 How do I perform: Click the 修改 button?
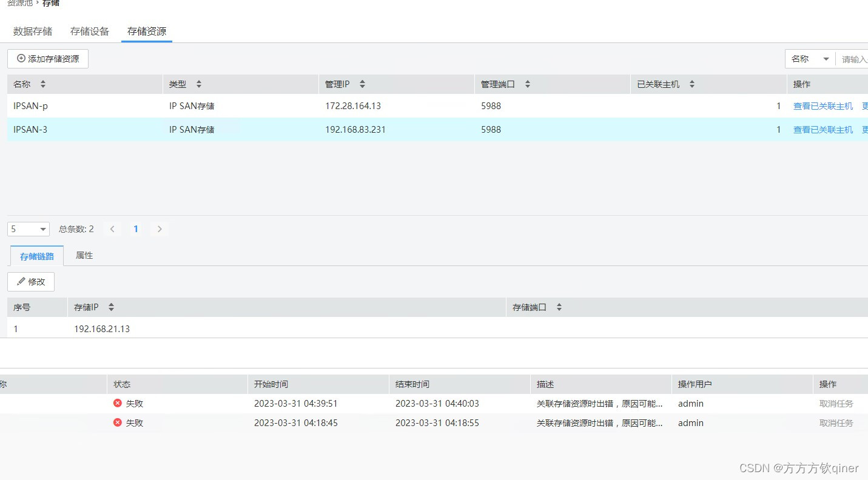click(31, 282)
